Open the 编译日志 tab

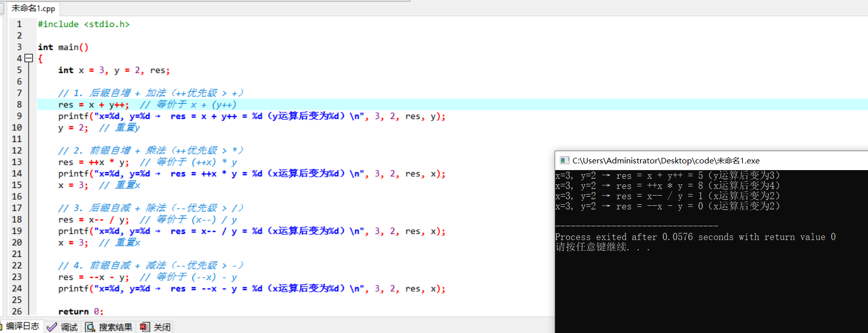[22, 326]
